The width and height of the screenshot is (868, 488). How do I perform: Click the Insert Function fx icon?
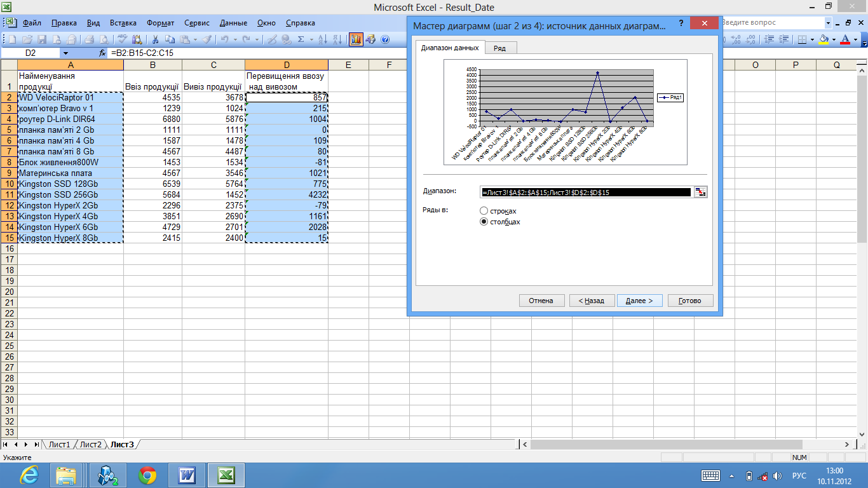102,53
